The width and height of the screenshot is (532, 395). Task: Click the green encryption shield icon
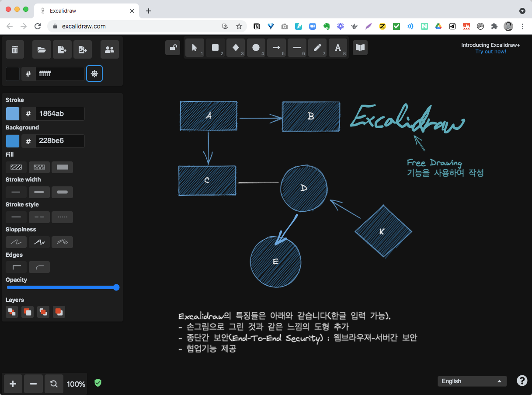coord(98,383)
